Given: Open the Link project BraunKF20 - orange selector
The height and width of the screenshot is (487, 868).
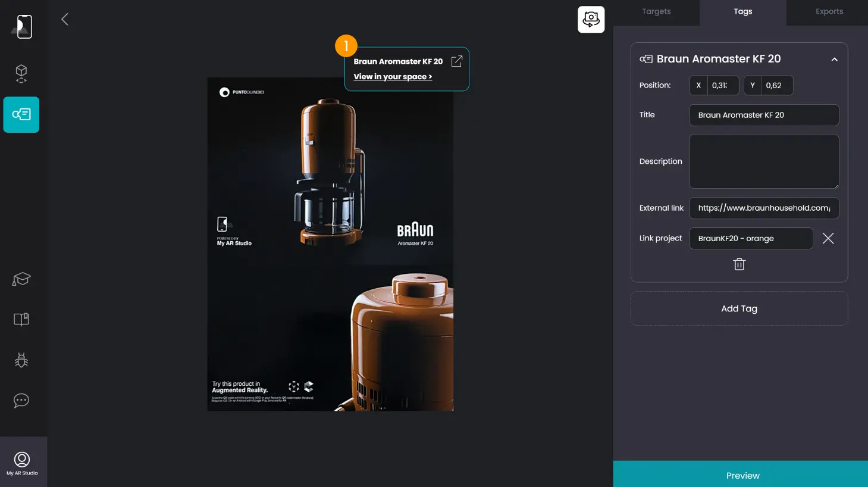Looking at the screenshot, I should tap(751, 238).
